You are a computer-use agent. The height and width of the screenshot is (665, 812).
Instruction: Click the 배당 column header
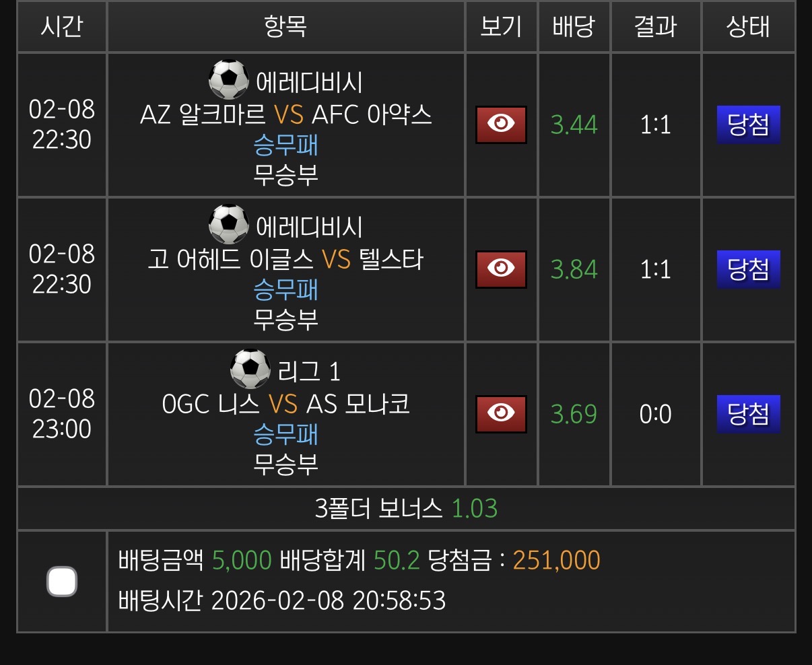(574, 27)
